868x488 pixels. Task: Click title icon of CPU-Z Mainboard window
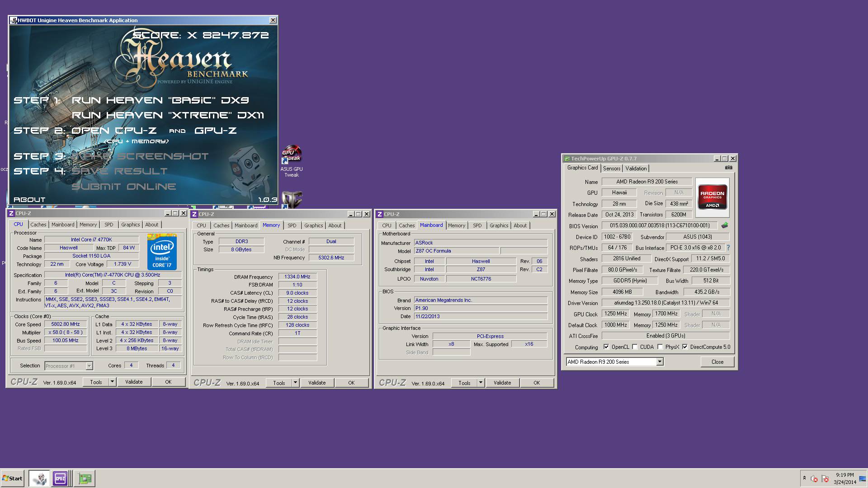[380, 214]
